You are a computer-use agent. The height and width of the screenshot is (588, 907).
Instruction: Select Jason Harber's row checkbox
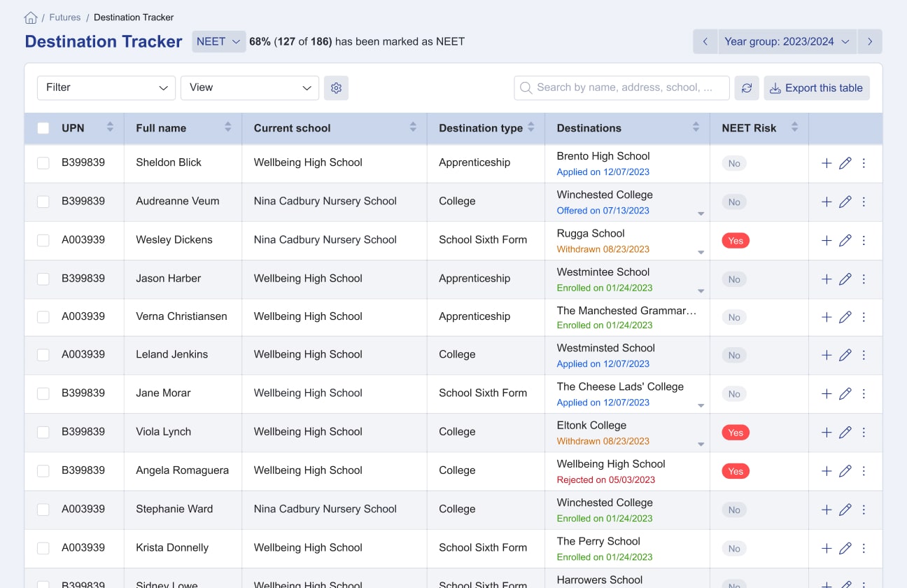click(x=43, y=279)
